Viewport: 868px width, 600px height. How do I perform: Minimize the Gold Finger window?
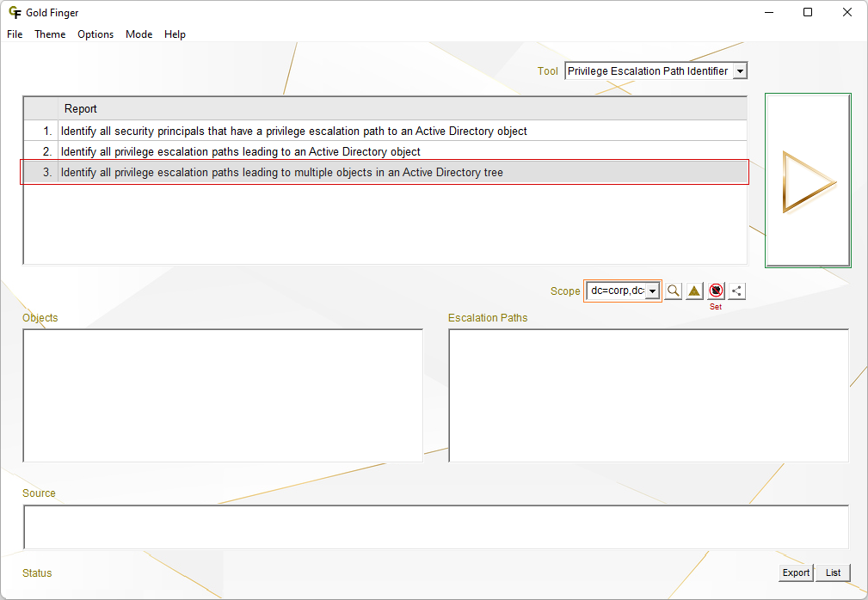coord(769,12)
